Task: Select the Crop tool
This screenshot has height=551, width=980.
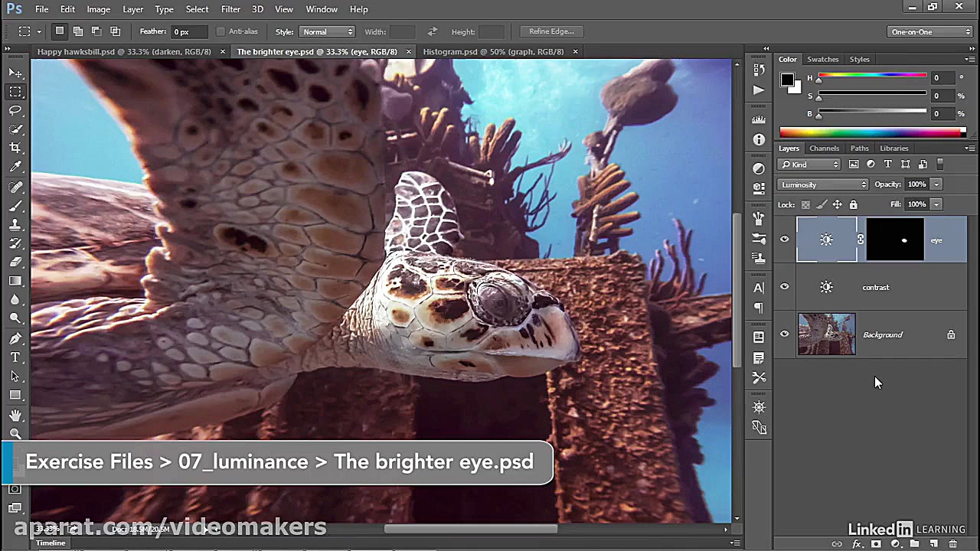Action: 15,148
